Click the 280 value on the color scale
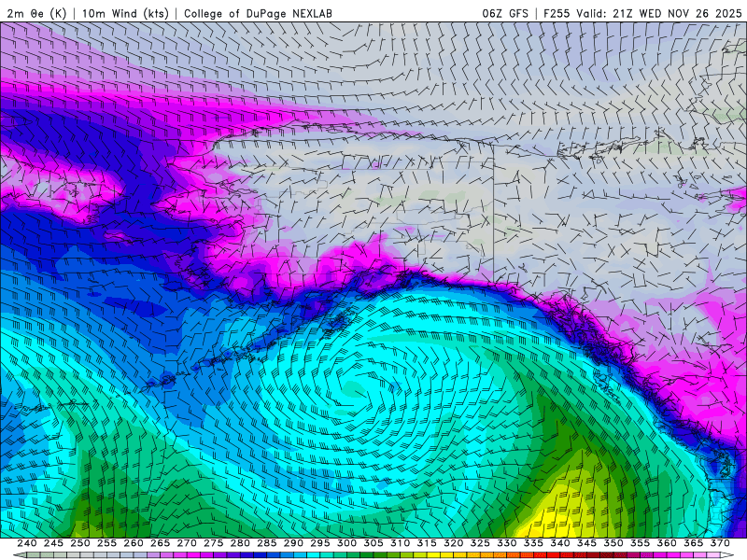747x560 pixels. pyautogui.click(x=241, y=543)
